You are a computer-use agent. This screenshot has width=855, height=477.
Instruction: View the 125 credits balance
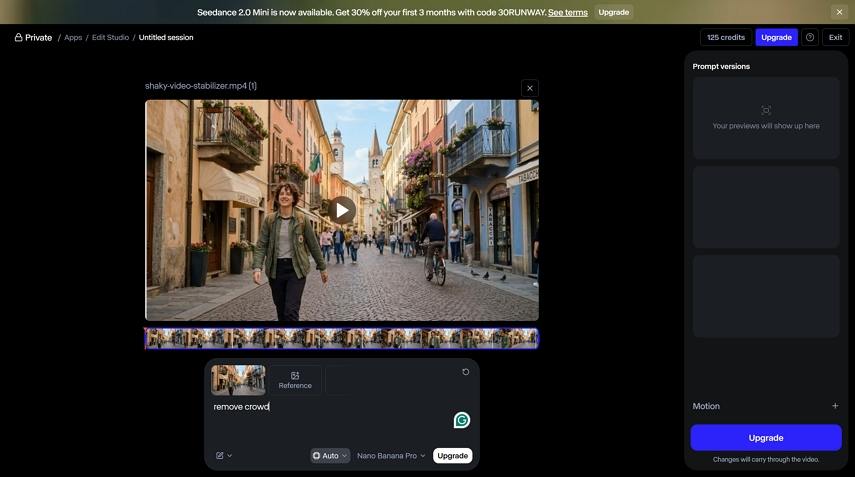(726, 37)
